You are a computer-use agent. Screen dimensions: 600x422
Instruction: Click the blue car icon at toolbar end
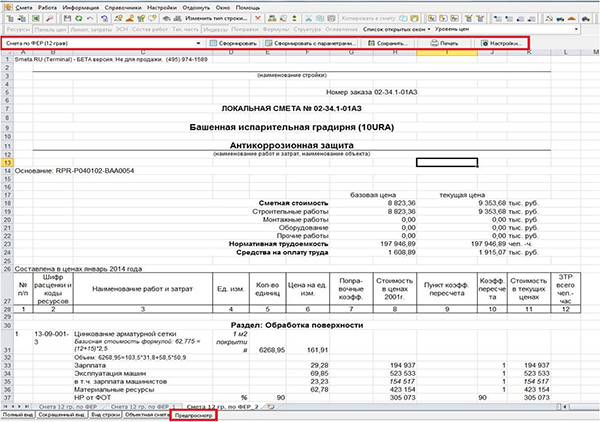pos(585,18)
